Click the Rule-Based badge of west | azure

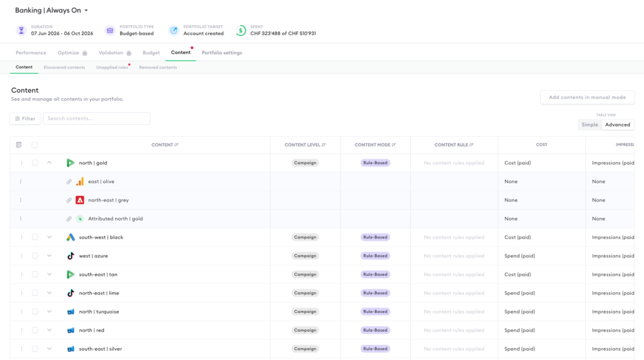375,256
